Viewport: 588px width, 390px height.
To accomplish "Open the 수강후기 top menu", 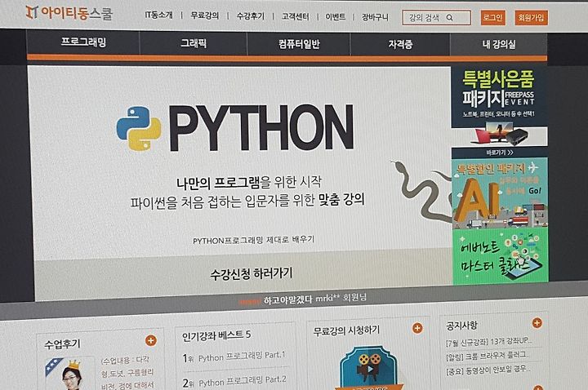I will 250,16.
